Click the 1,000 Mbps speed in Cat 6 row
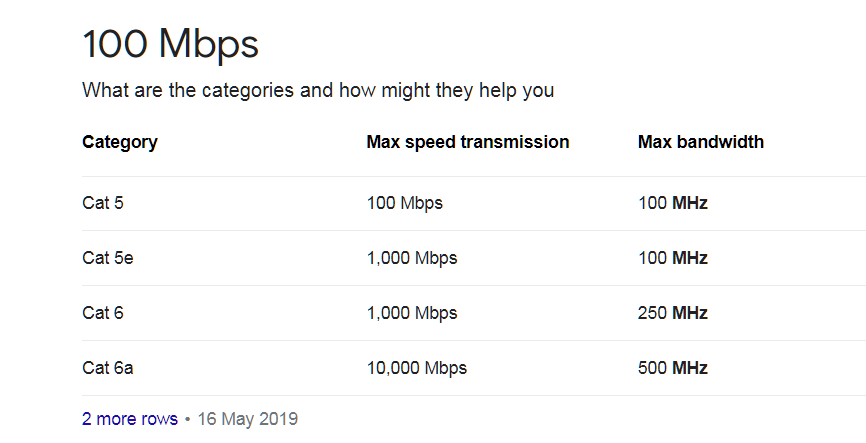This screenshot has height=443, width=866. click(x=411, y=313)
